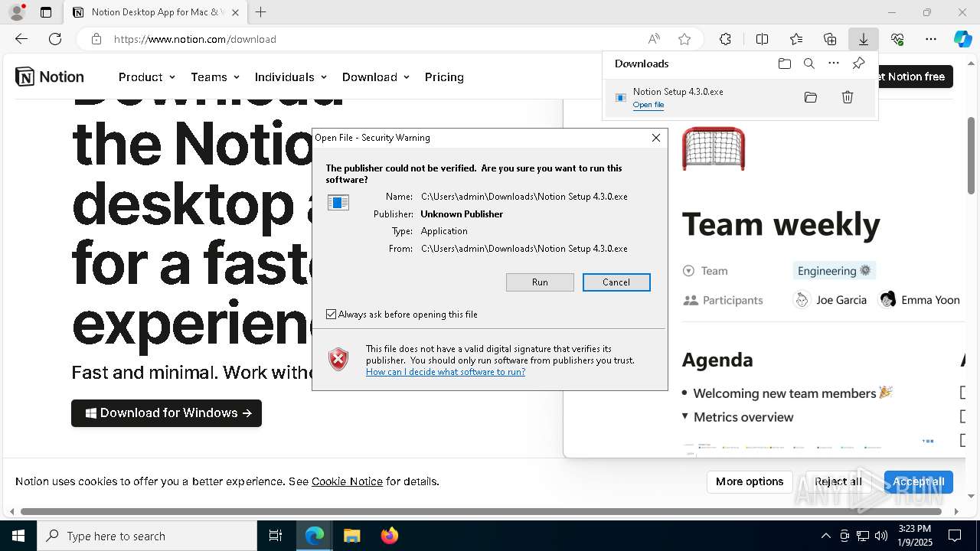Click the address bar URL field
Screen dimensions: 980x551
pyautogui.click(x=375, y=39)
